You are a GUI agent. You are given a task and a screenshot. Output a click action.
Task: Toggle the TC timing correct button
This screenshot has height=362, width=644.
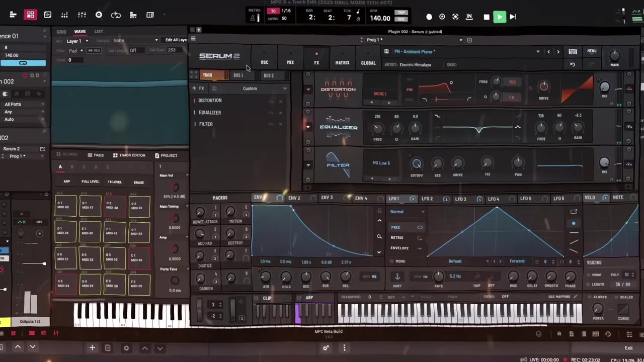coord(273,11)
